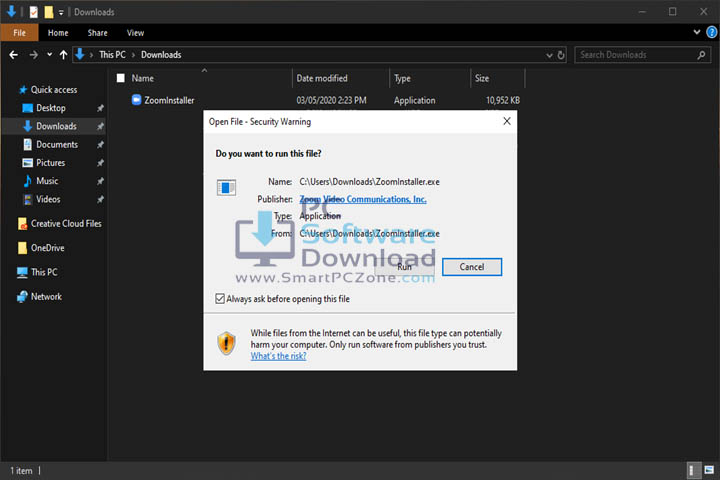720x480 pixels.
Task: Open Videos in the navigation pane
Action: 48,199
